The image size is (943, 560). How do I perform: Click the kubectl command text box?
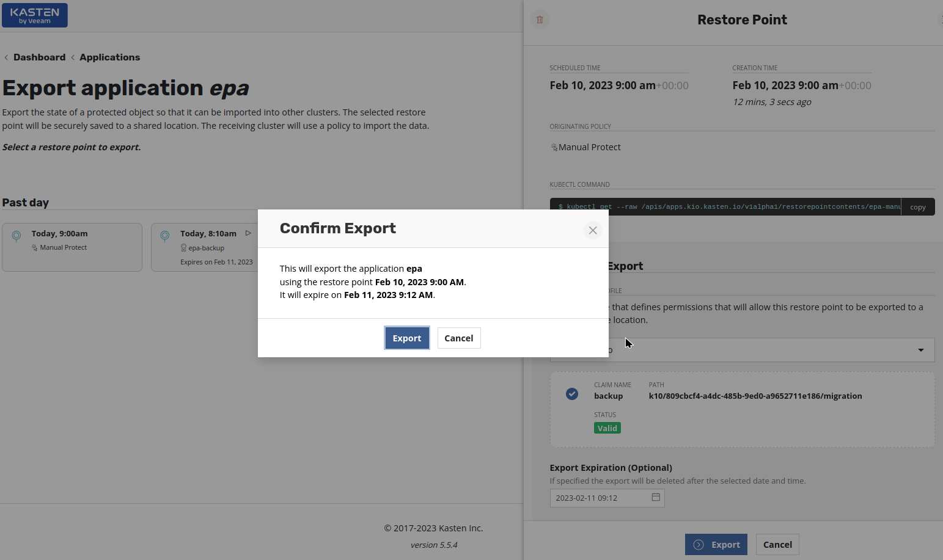click(725, 207)
